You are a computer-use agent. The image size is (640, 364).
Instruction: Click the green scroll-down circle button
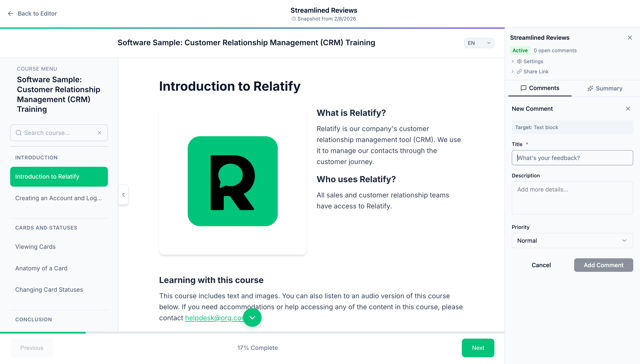coord(252,317)
